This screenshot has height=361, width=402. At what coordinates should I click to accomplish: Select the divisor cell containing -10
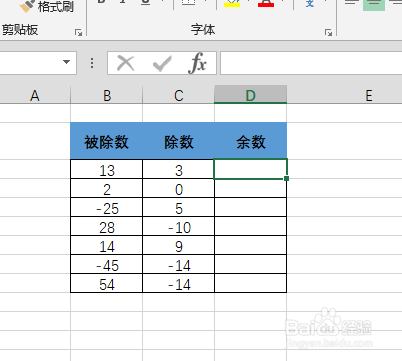tap(178, 226)
